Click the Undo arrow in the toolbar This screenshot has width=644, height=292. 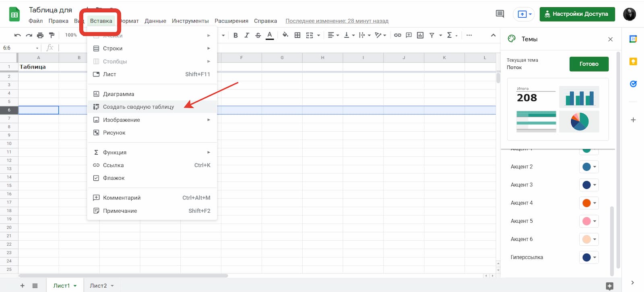tap(17, 35)
